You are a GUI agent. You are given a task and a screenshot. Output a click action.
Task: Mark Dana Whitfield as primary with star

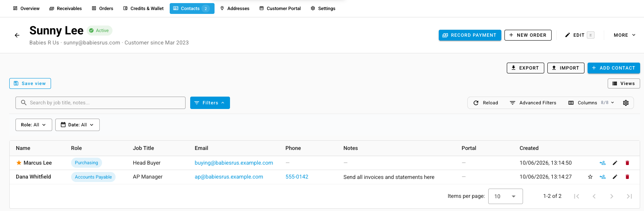pyautogui.click(x=590, y=177)
